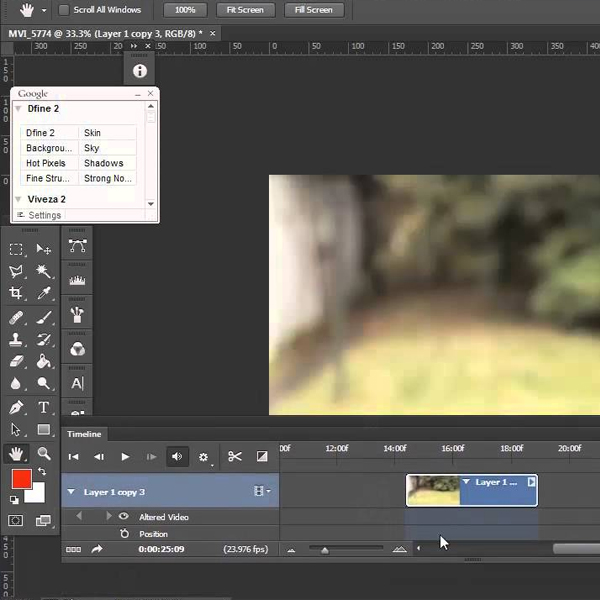Select the Zoom tool in toolbox

click(44, 453)
